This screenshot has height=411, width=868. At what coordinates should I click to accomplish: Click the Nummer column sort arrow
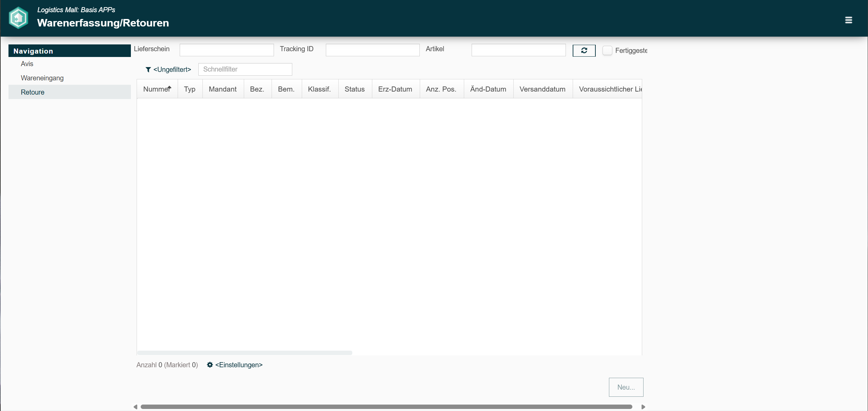coord(169,87)
